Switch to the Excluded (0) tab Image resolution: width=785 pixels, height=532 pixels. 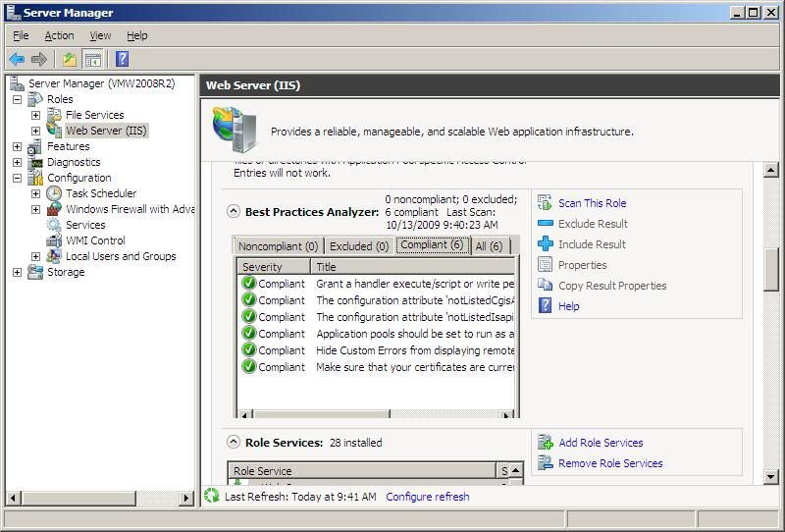[x=359, y=246]
